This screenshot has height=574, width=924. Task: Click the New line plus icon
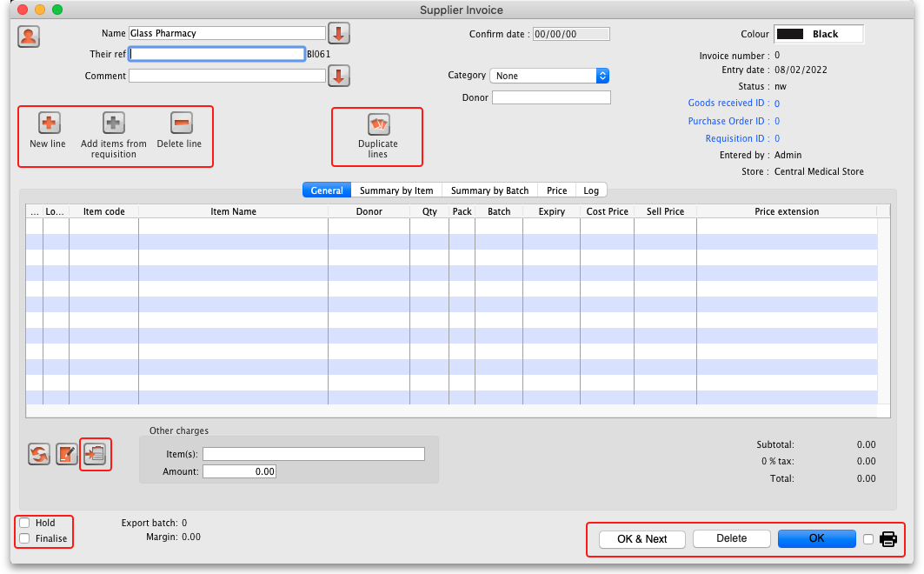click(50, 123)
